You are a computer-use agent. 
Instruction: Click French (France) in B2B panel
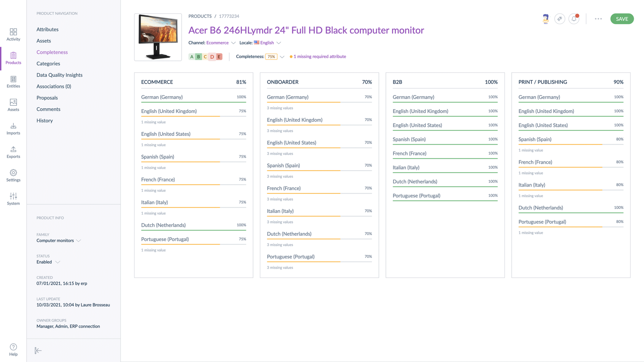coord(409,153)
